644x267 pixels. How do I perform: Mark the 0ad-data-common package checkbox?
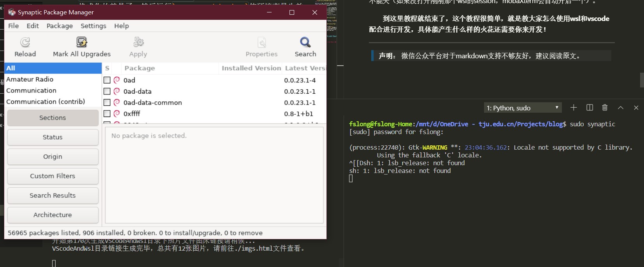tap(107, 103)
